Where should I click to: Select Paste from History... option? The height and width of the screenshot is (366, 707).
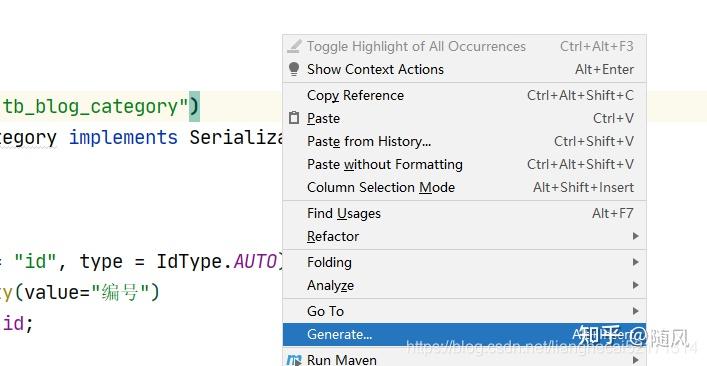click(464, 142)
